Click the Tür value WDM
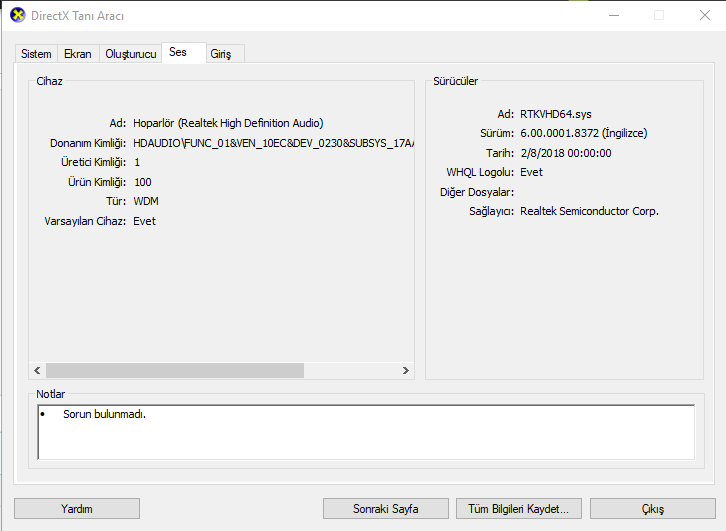The width and height of the screenshot is (726, 531). 146,201
